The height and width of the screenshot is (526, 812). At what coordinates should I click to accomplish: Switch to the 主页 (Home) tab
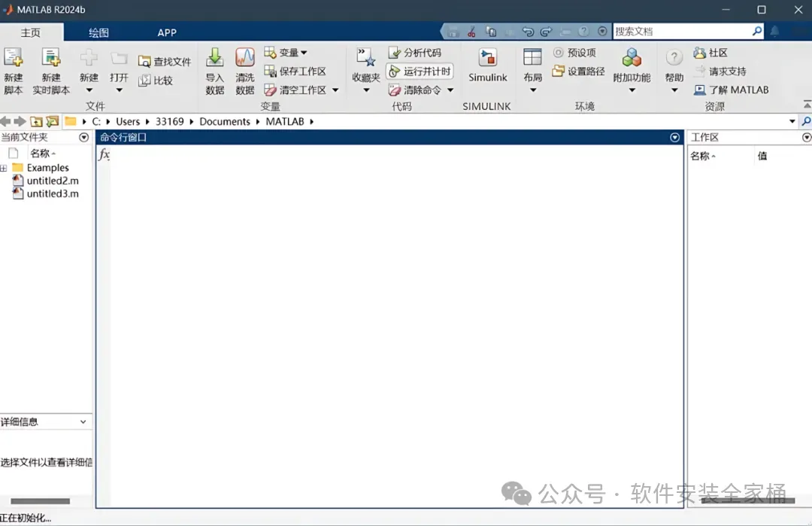point(31,32)
